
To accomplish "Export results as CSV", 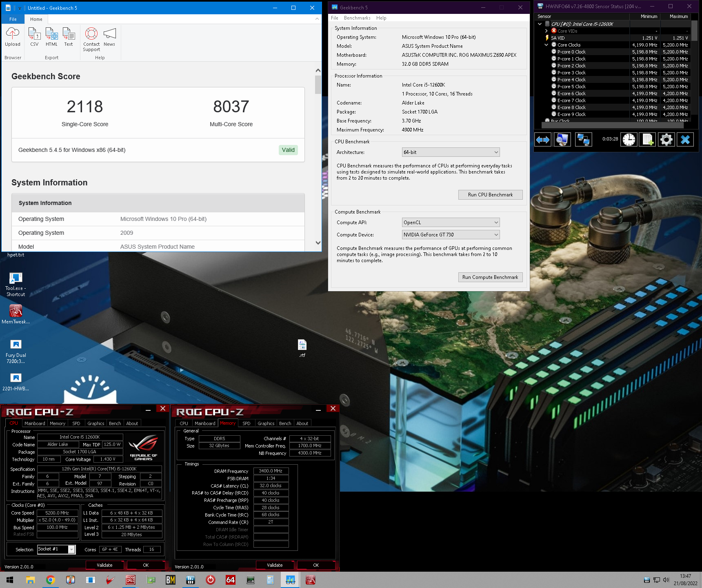I will tap(34, 37).
